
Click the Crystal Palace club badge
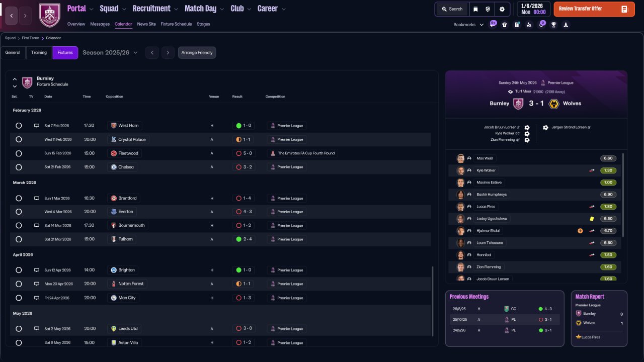tap(114, 139)
